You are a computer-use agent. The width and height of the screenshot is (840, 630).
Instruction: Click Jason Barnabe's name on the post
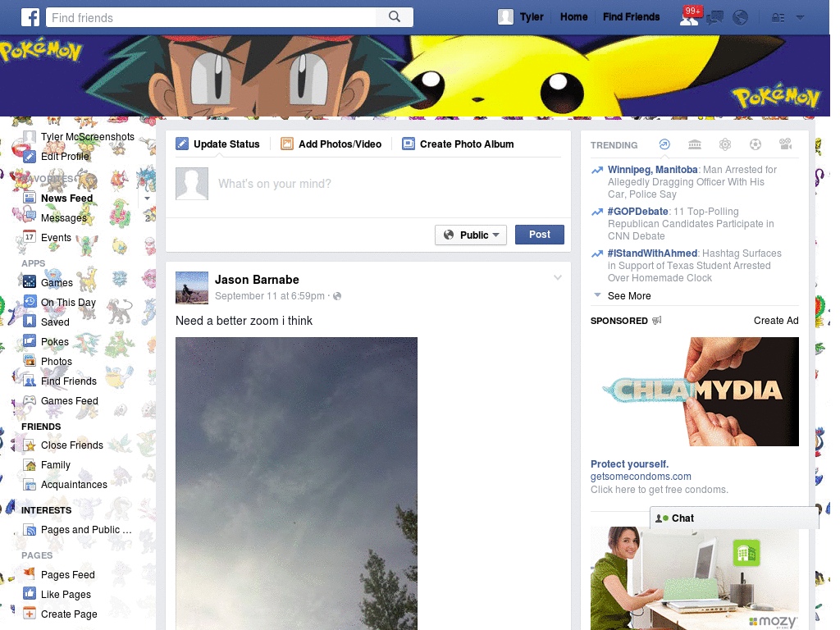(257, 280)
